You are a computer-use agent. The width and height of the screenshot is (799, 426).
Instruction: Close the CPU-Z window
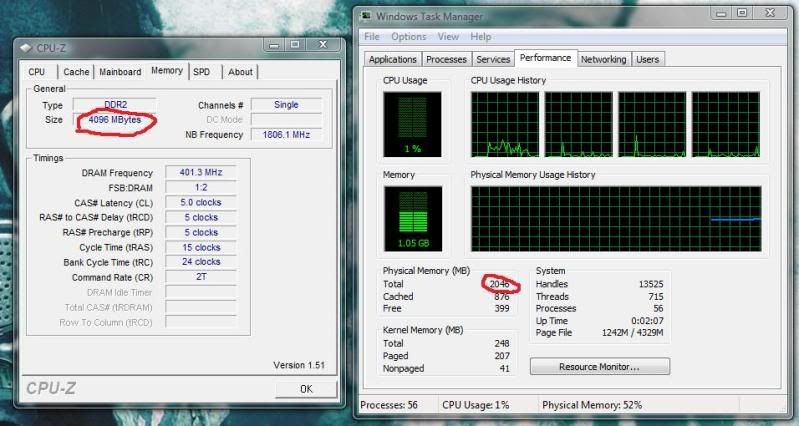pyautogui.click(x=322, y=45)
